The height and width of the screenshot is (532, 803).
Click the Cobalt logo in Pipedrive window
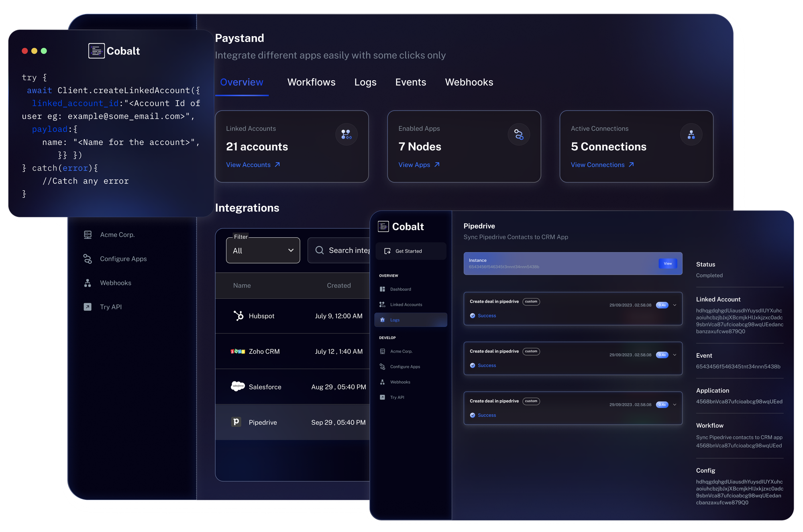tap(401, 226)
